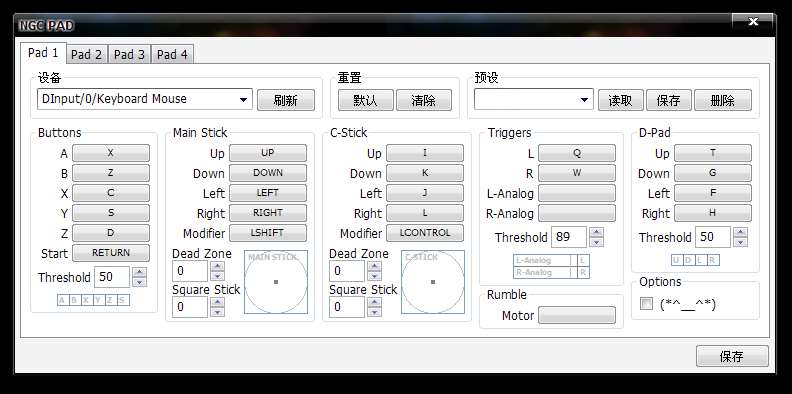This screenshot has height=394, width=792.
Task: Increase C-Stick Square Stick value
Action: coord(374,302)
